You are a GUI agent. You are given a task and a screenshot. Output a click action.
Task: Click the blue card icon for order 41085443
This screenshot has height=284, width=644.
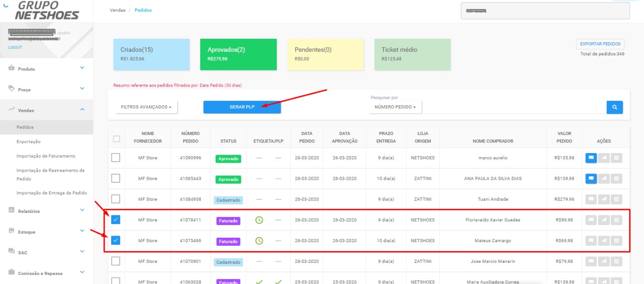(591, 178)
